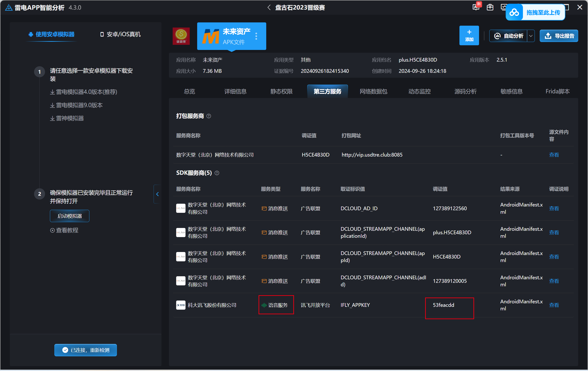This screenshot has width=588, height=371.
Task: Open the 动态监控 tab
Action: coord(419,91)
